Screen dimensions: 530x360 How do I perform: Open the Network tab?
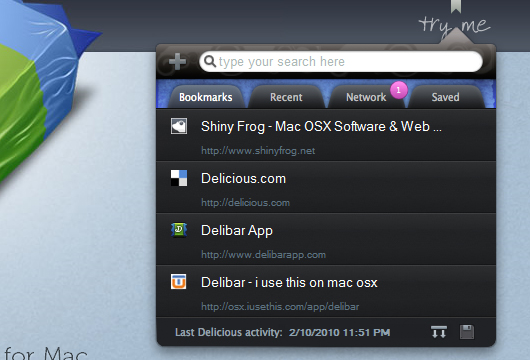[x=366, y=97]
